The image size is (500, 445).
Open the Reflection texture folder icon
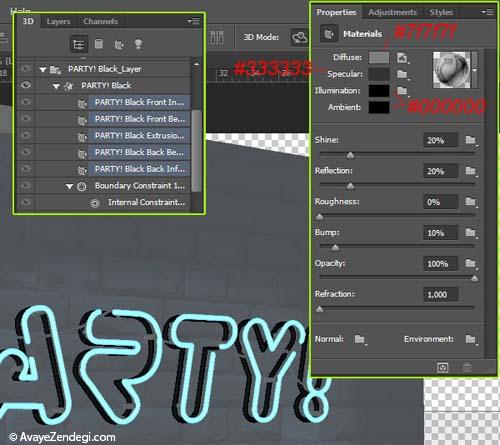(x=471, y=171)
